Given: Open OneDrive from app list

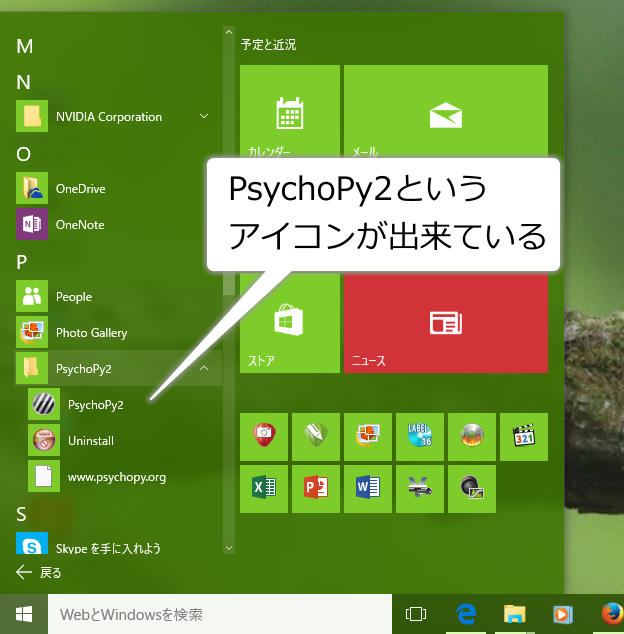Looking at the screenshot, I should tap(80, 188).
